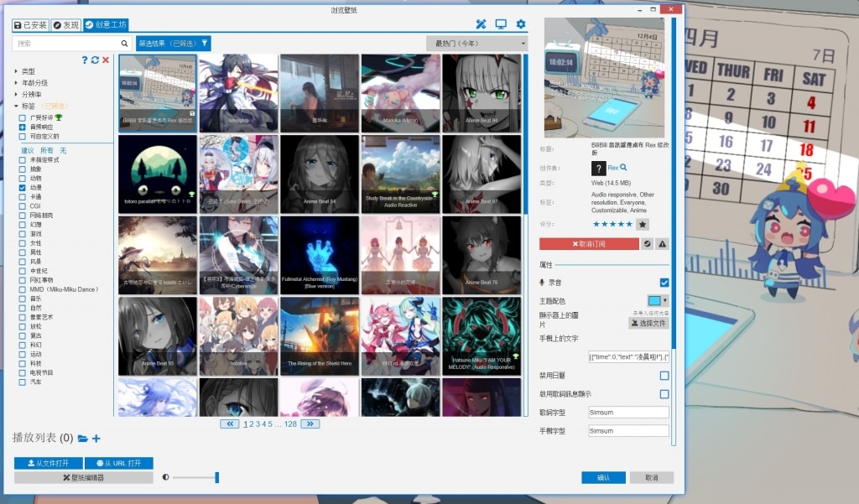Add new playlist with plus icon

[x=96, y=439]
